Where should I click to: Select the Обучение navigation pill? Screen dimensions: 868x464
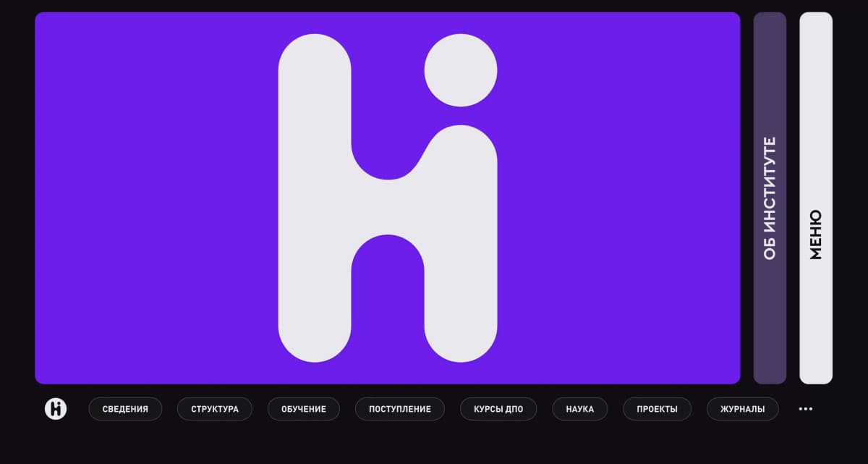point(303,409)
